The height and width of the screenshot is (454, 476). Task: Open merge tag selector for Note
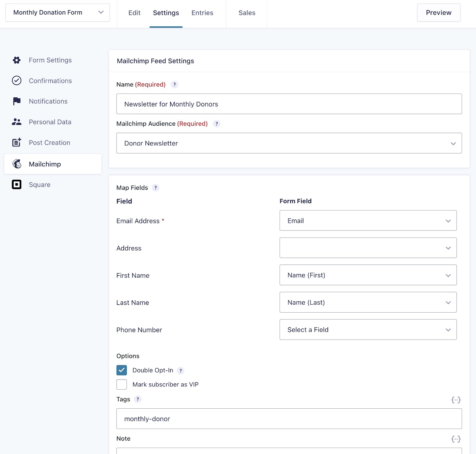[x=456, y=439]
